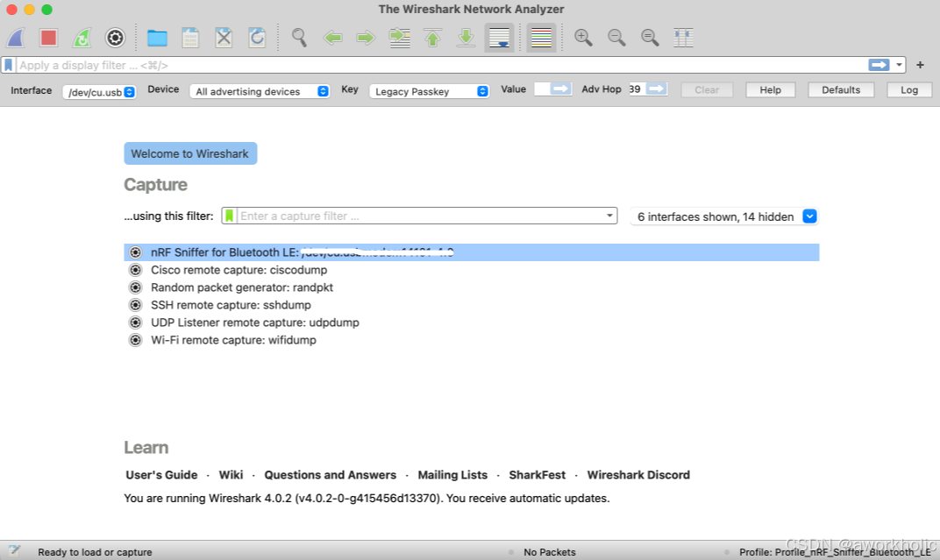This screenshot has height=560, width=940.
Task: Click status bar expert info icon
Action: tap(14, 551)
